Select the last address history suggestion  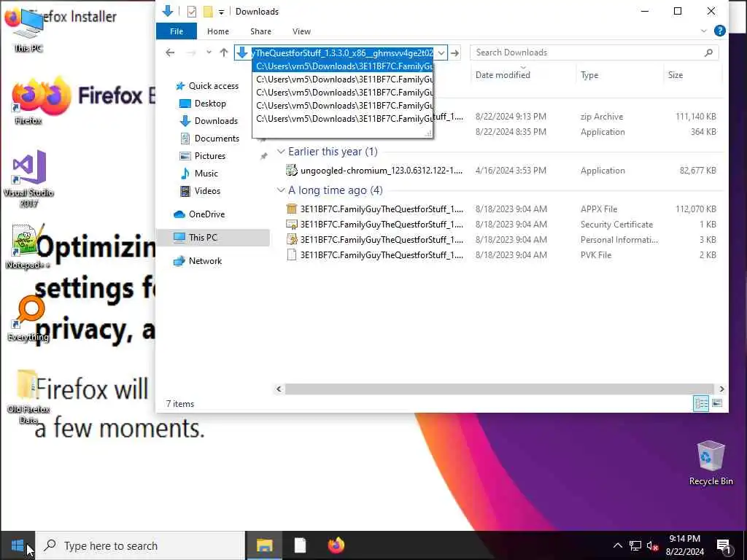pos(343,119)
